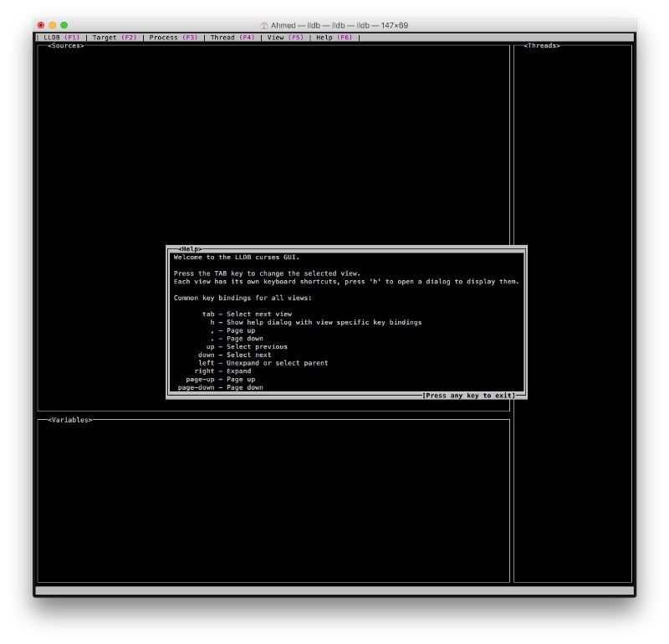The image size is (669, 644).
Task: Click 'Welcome to the LLDB curses GUI.' line
Action: tap(237, 258)
